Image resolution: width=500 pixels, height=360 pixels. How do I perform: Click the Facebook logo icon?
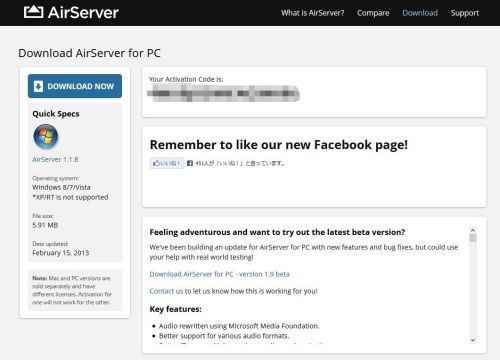pyautogui.click(x=190, y=163)
